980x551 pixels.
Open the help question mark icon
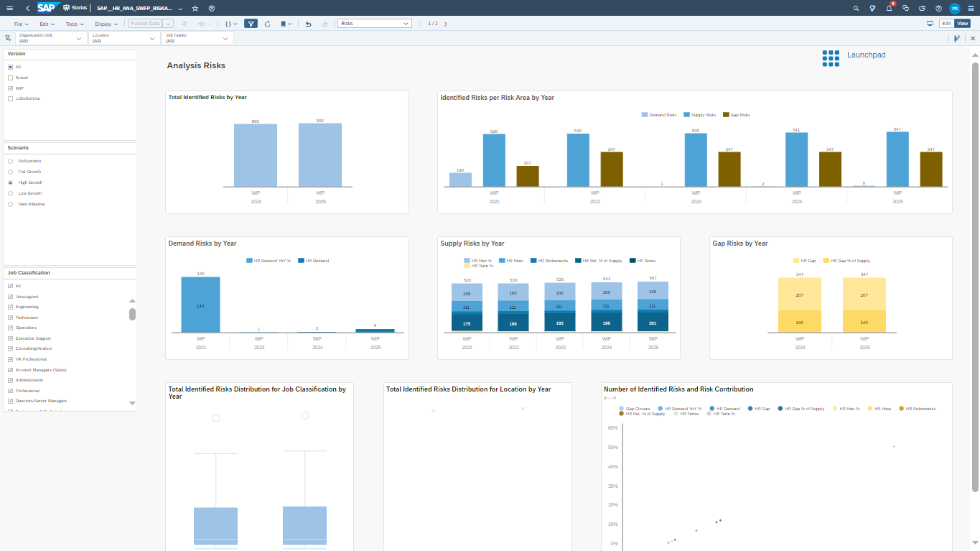[938, 8]
